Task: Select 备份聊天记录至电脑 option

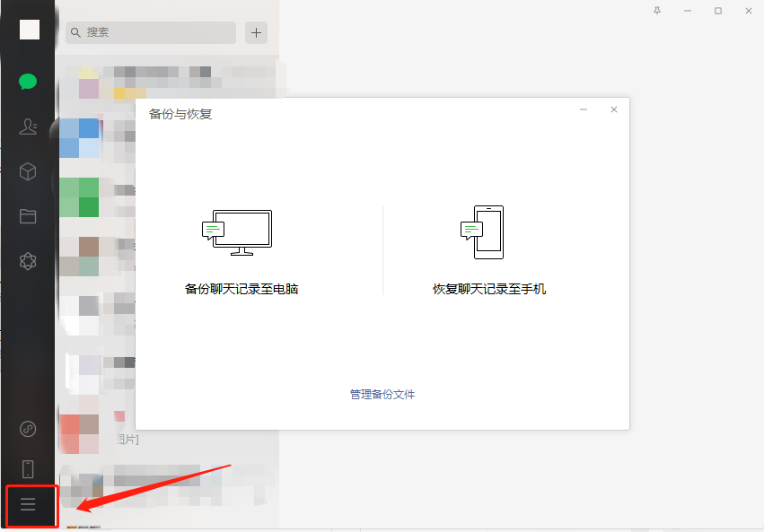Action: (x=241, y=289)
